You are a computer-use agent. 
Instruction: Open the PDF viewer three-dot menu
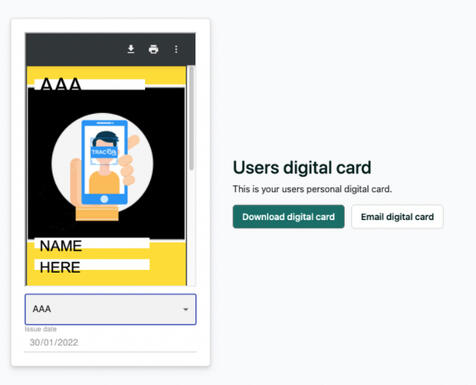click(176, 49)
